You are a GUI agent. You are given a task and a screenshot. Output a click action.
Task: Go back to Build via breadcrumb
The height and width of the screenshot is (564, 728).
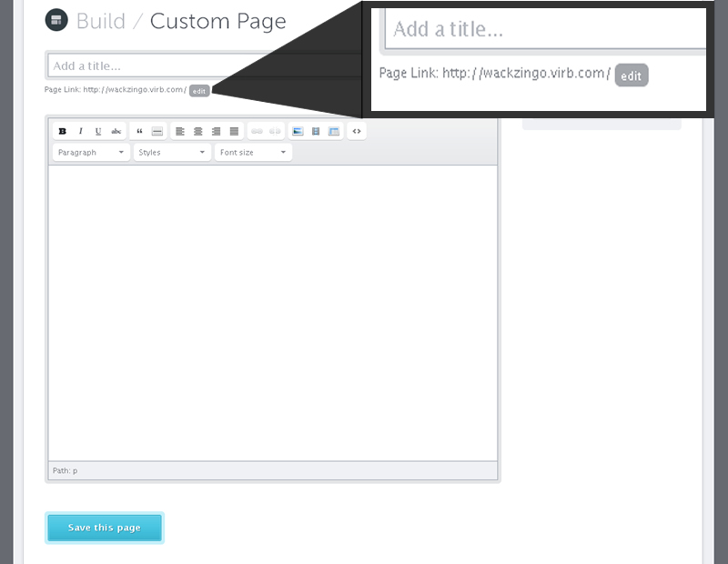pyautogui.click(x=101, y=21)
